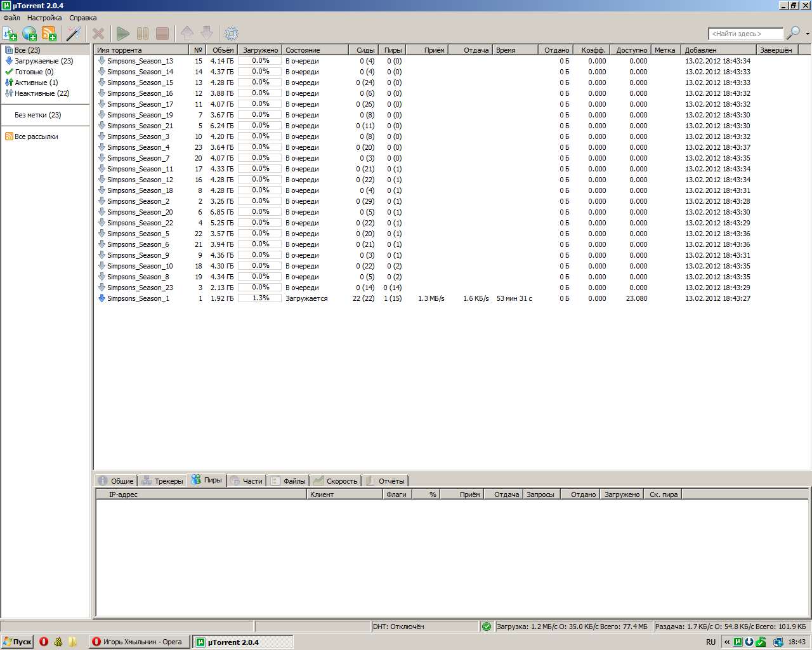The width and height of the screenshot is (812, 650).
Task: Click green network OK status icon
Action: (487, 627)
